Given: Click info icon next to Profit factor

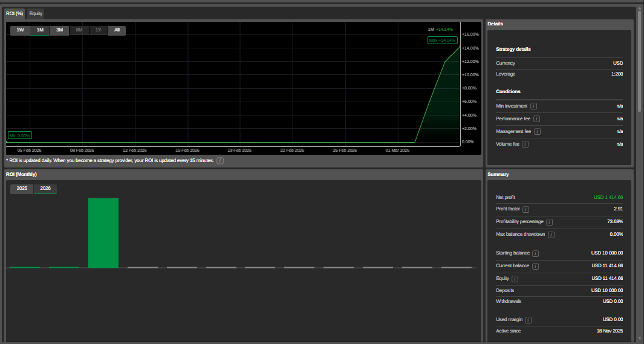Looking at the screenshot, I should (x=525, y=209).
